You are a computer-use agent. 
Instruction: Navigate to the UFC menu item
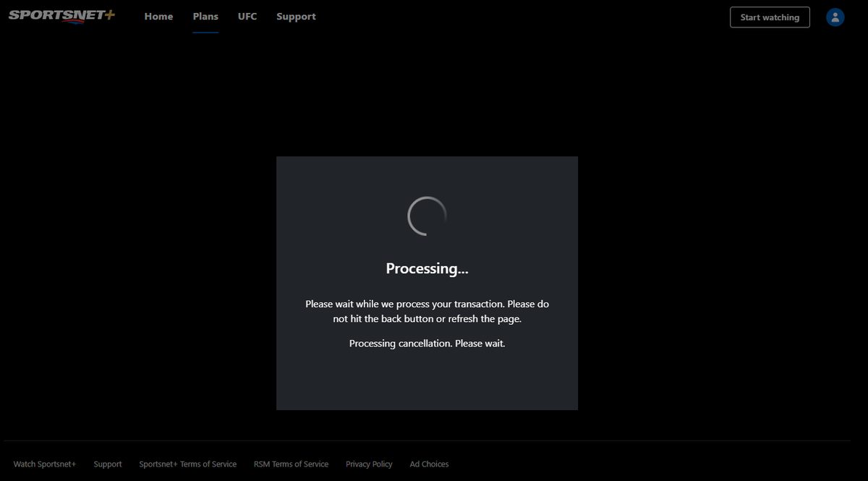[x=247, y=17]
